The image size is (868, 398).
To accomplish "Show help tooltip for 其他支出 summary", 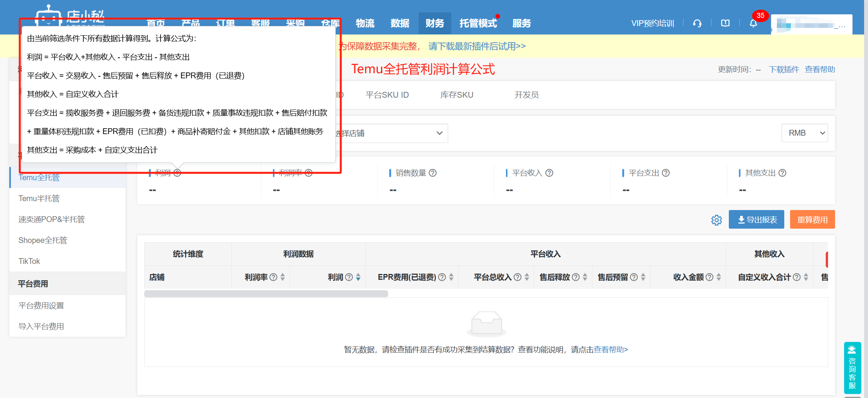I will tap(782, 173).
